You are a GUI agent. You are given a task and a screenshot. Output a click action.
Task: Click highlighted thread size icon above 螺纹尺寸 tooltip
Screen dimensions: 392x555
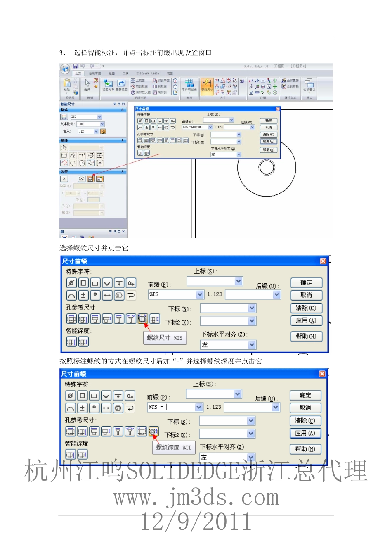tap(142, 318)
